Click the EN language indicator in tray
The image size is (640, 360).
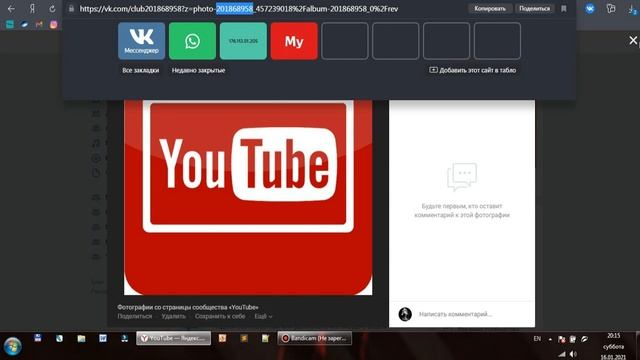(x=537, y=339)
